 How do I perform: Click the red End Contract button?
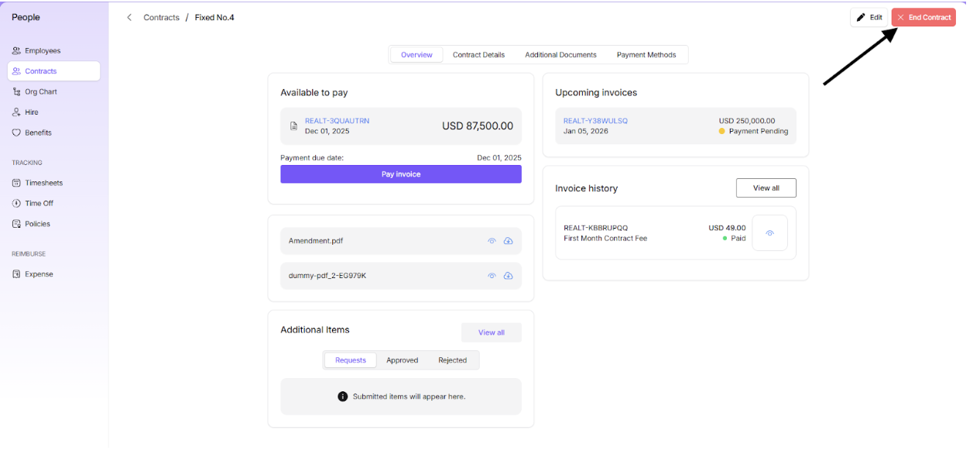pos(923,17)
